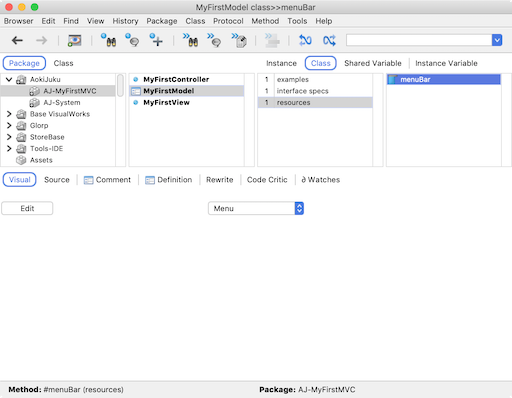Click the eye visual inspector toolbar icon

click(x=75, y=40)
